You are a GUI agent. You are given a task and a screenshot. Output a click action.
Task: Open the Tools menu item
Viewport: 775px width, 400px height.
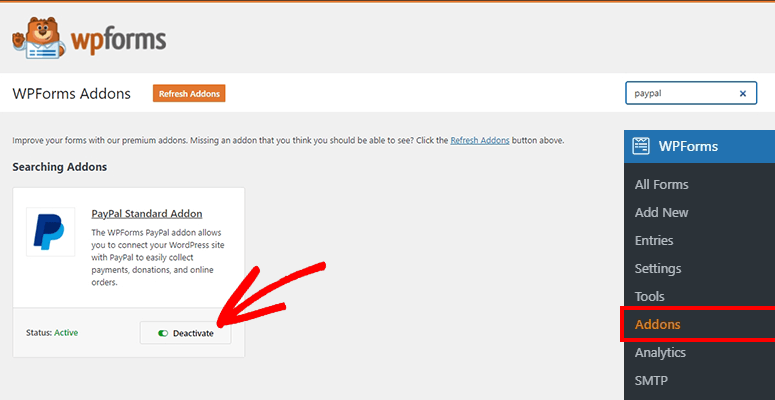[x=649, y=297]
